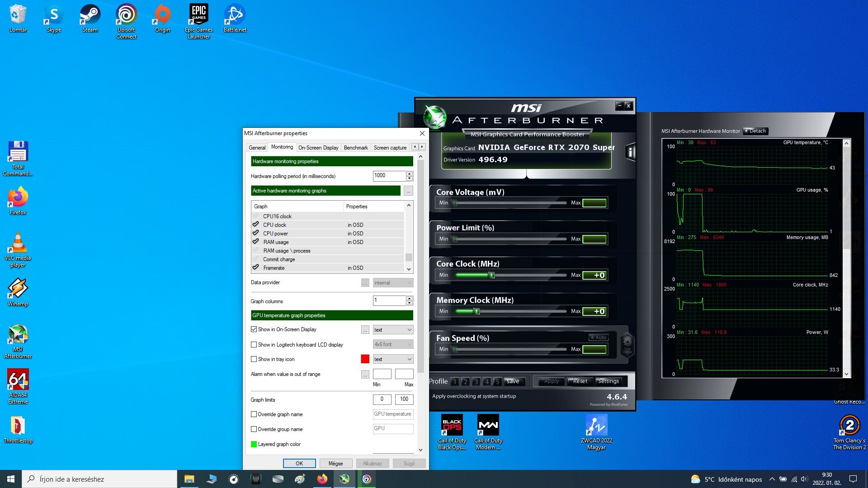This screenshot has width=868, height=488.
Task: Click the Detach hardware monitor button
Action: click(755, 131)
